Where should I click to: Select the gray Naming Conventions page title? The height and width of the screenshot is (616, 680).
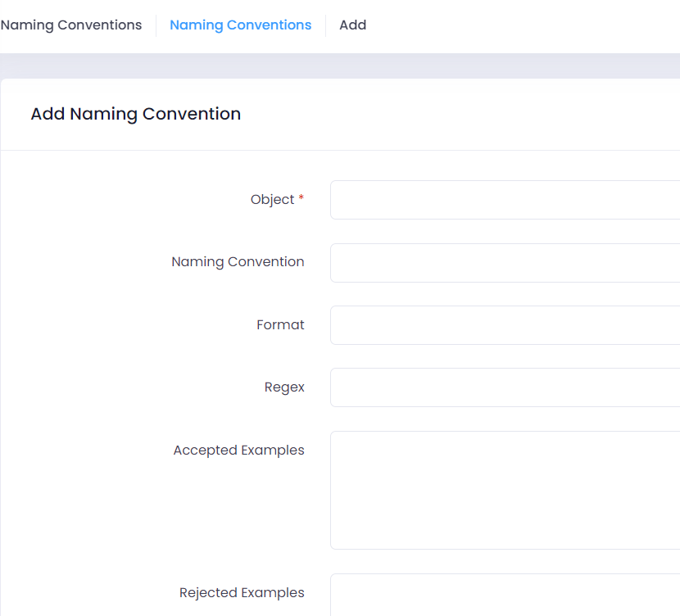70,25
